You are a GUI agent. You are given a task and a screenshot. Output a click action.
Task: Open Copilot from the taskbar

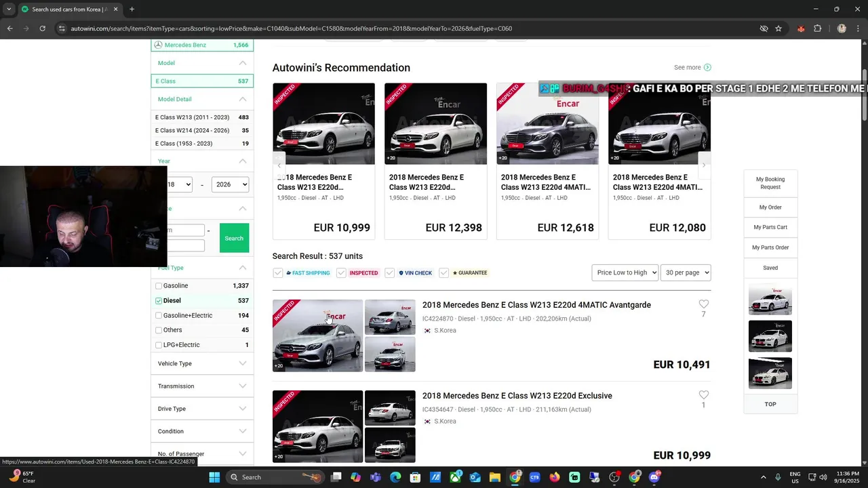[x=355, y=477]
